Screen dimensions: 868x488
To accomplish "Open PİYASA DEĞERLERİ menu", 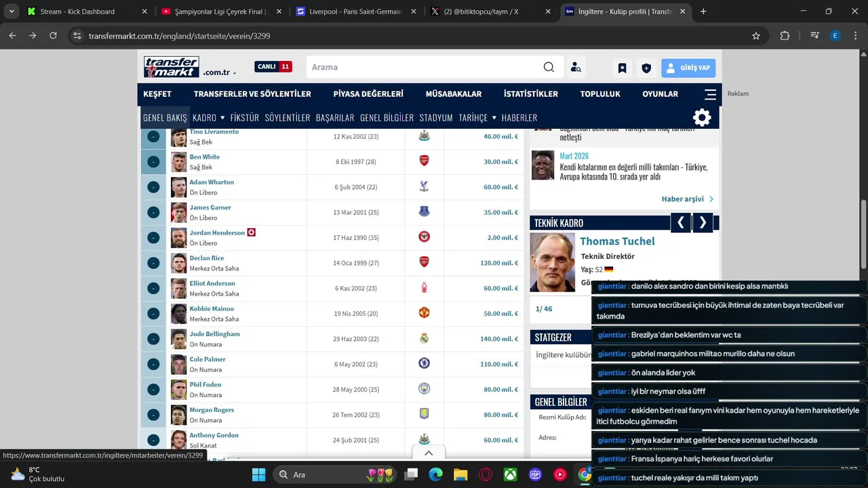I will (368, 94).
